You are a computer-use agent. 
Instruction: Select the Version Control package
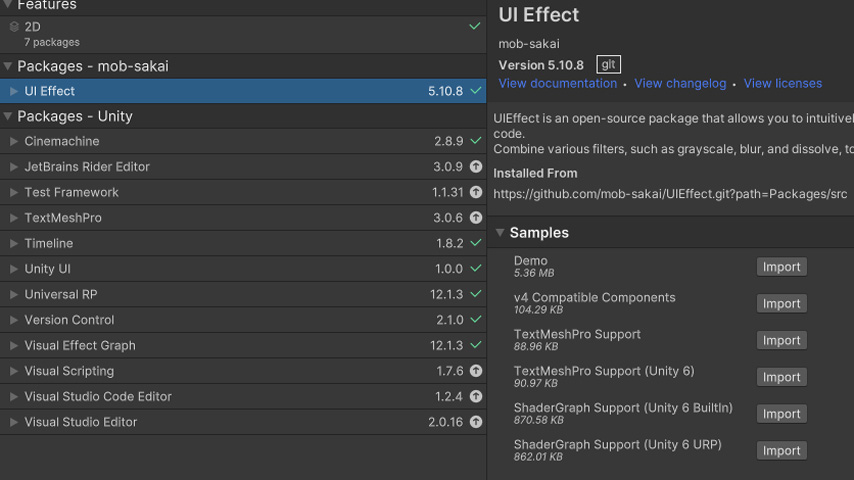(x=243, y=320)
